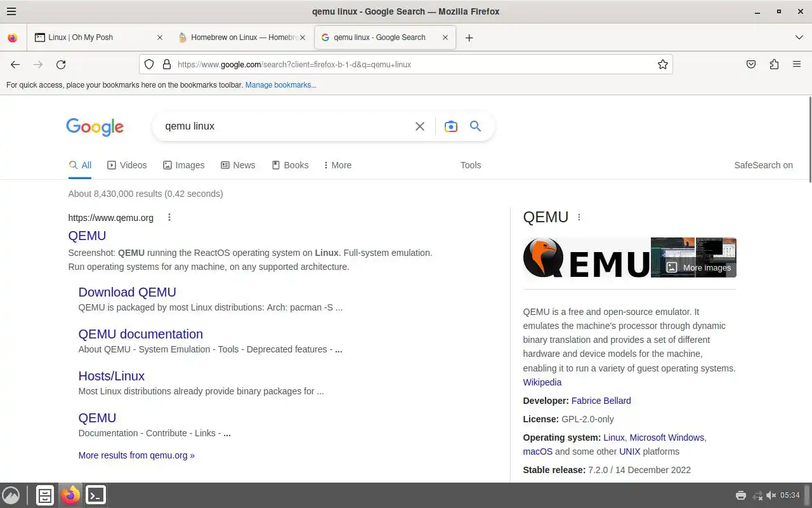812x508 pixels.
Task: Bookmark this page with the star
Action: coord(663,64)
